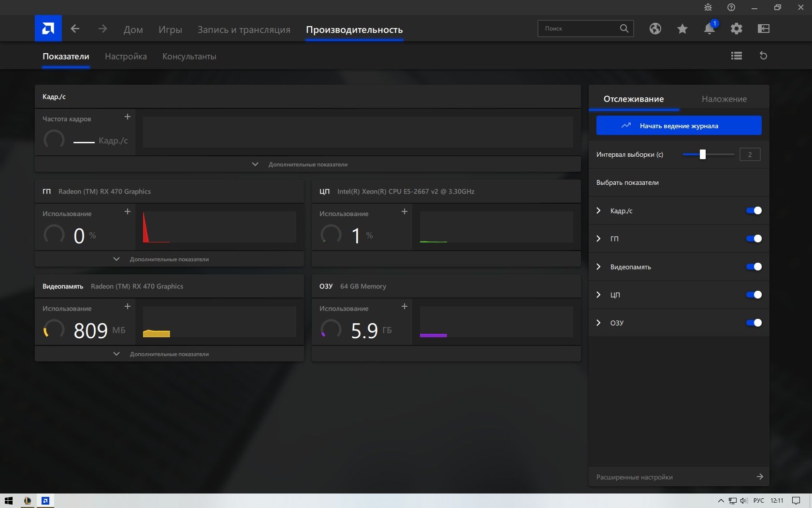
Task: Toggle Кадр./с metric tracking switch
Action: (754, 210)
